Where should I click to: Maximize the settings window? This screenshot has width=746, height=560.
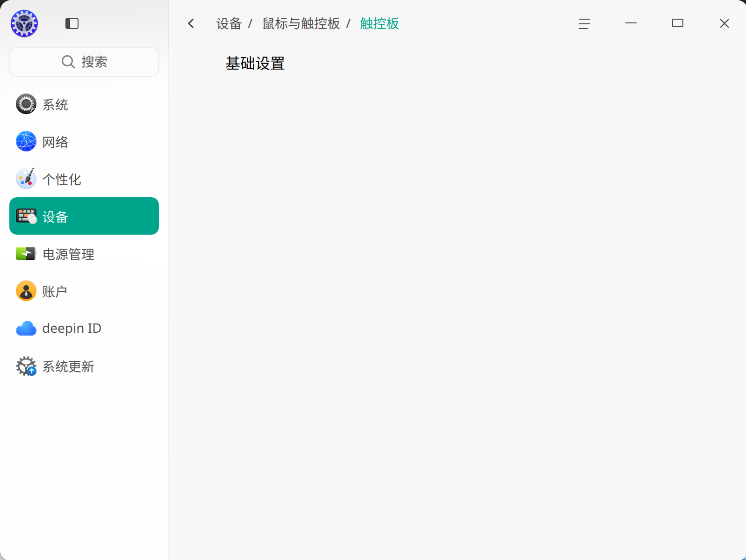678,23
